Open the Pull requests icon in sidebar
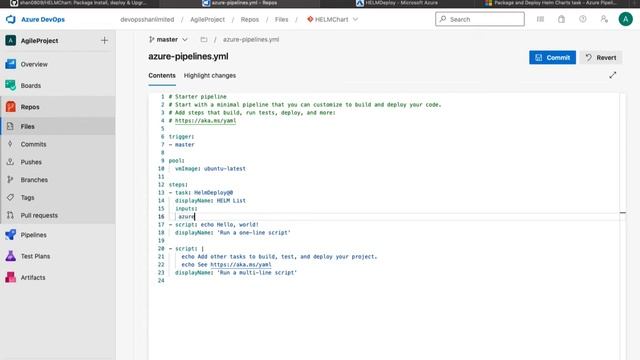Screen dimensions: 640x360 (x=10, y=215)
